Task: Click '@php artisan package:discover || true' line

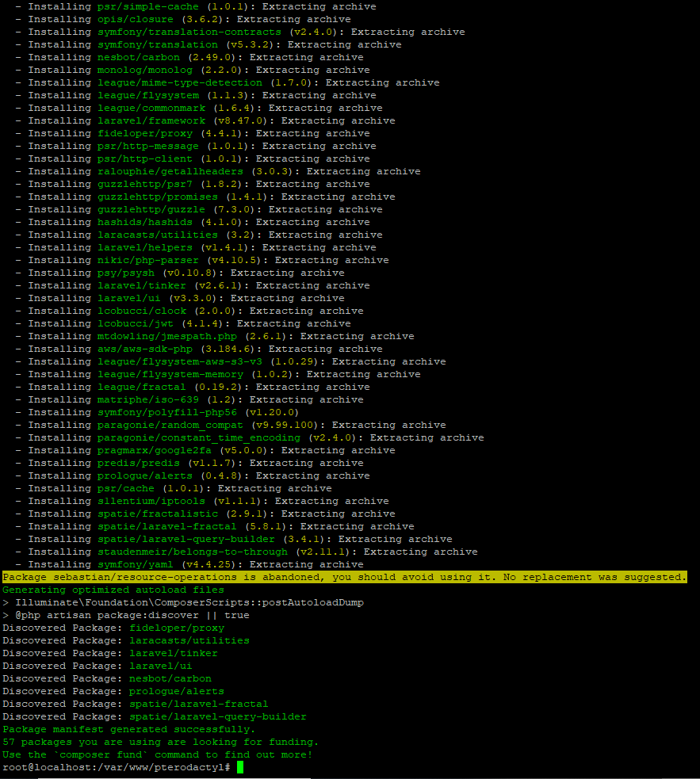Action: point(126,615)
